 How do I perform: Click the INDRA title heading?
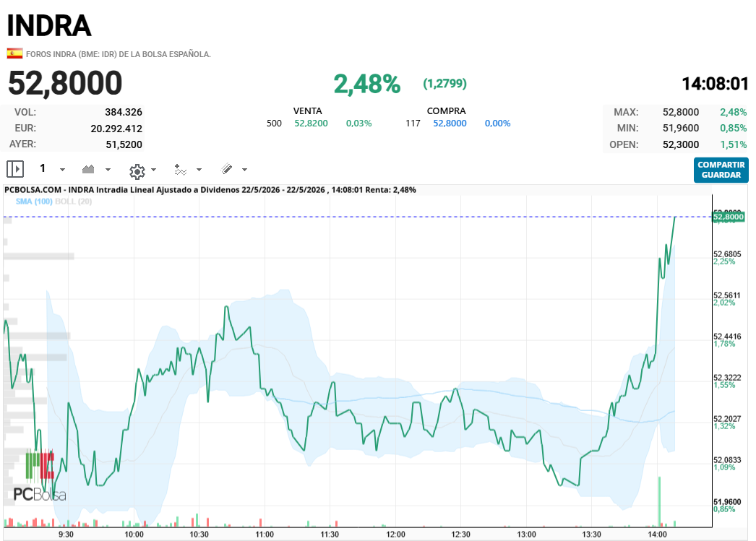tap(49, 25)
